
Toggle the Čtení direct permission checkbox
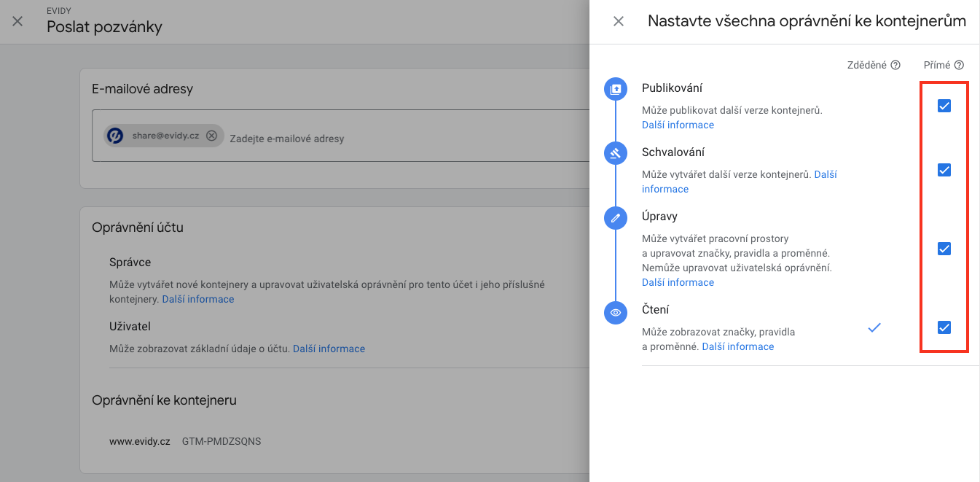pyautogui.click(x=944, y=327)
